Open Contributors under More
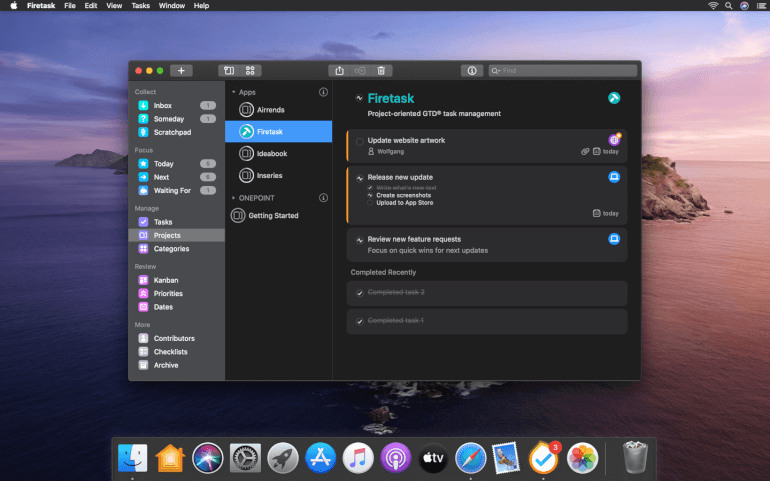This screenshot has width=770, height=481. (176, 338)
